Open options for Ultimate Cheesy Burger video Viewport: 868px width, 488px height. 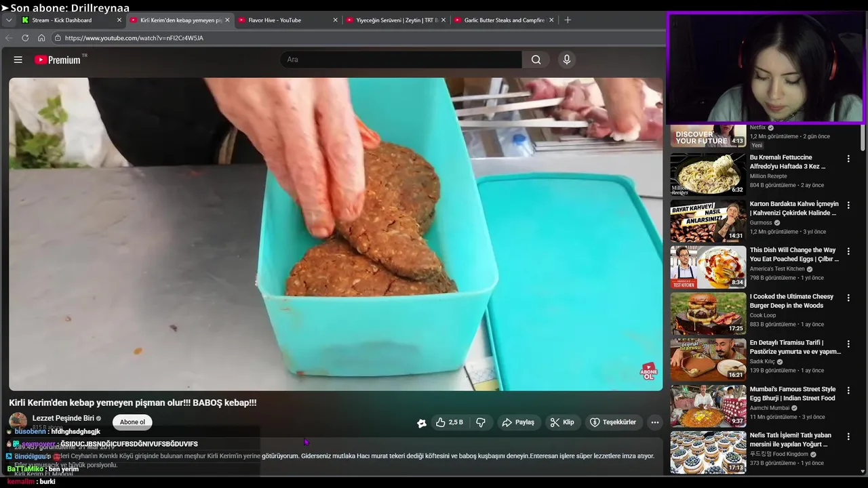coord(848,298)
